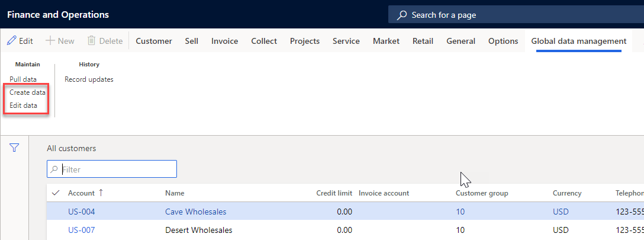
Task: Select the Global data management tab
Action: 579,41
